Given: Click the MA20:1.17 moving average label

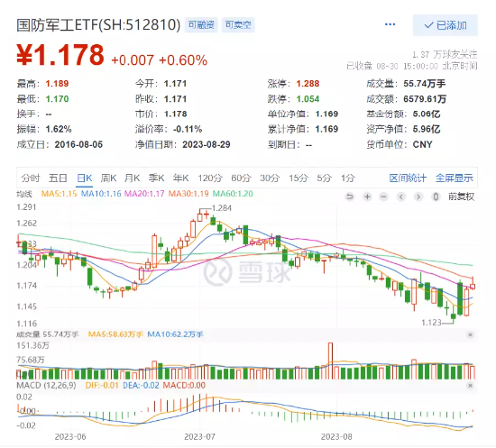Looking at the screenshot, I should 144,194.
